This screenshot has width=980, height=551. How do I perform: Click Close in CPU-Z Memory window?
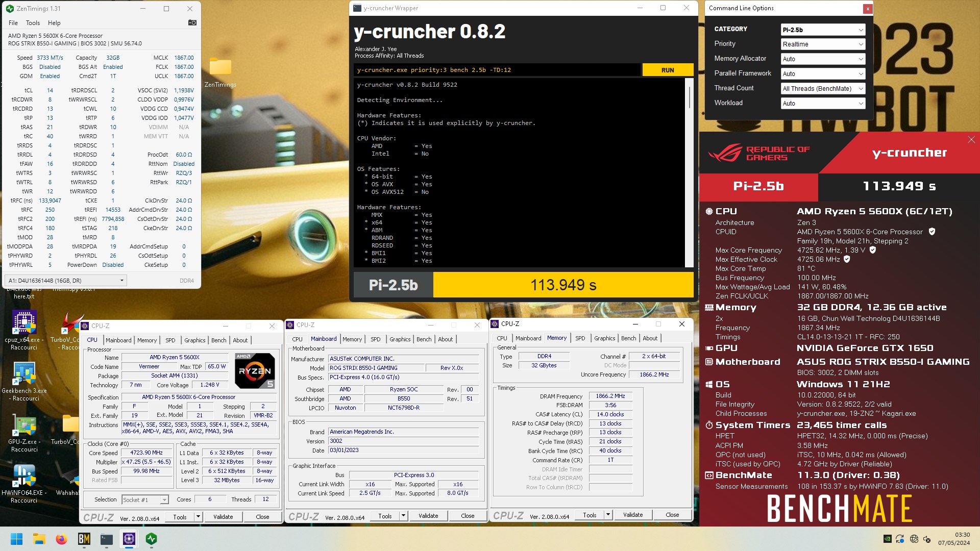(x=672, y=515)
